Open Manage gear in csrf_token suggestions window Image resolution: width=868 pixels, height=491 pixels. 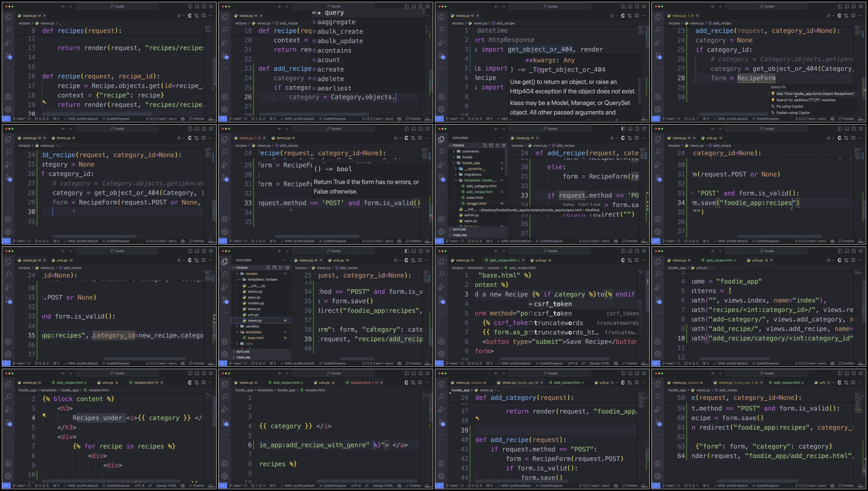coord(441,354)
